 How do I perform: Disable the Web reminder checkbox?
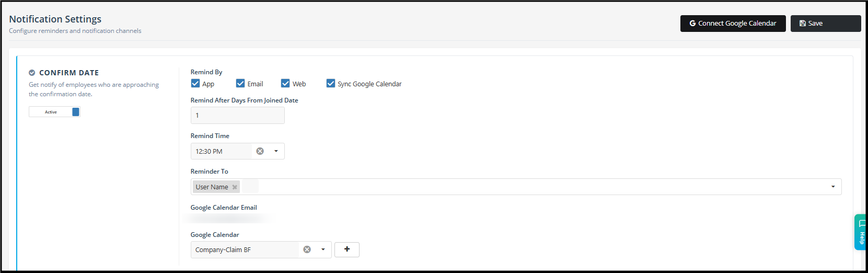tap(285, 83)
